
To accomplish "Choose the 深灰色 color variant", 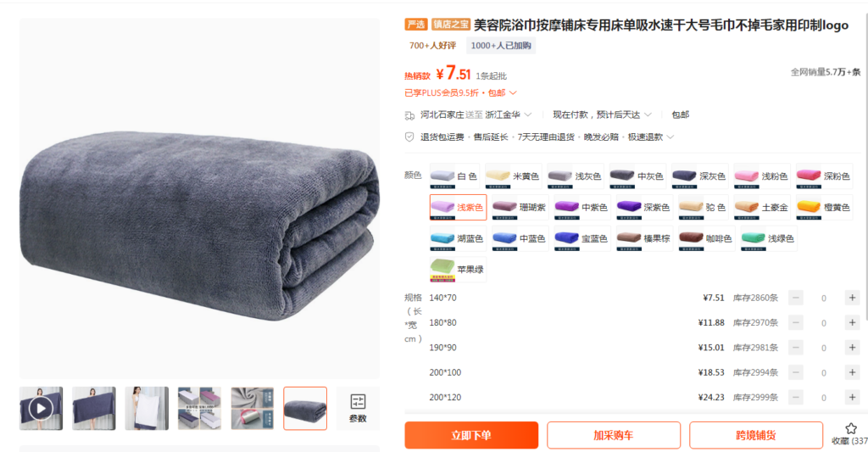I will (x=699, y=176).
